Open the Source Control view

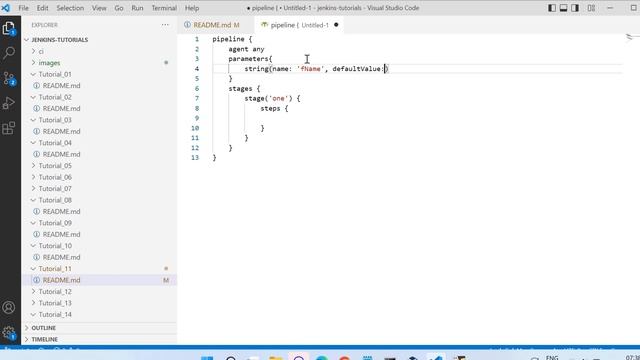click(9, 78)
